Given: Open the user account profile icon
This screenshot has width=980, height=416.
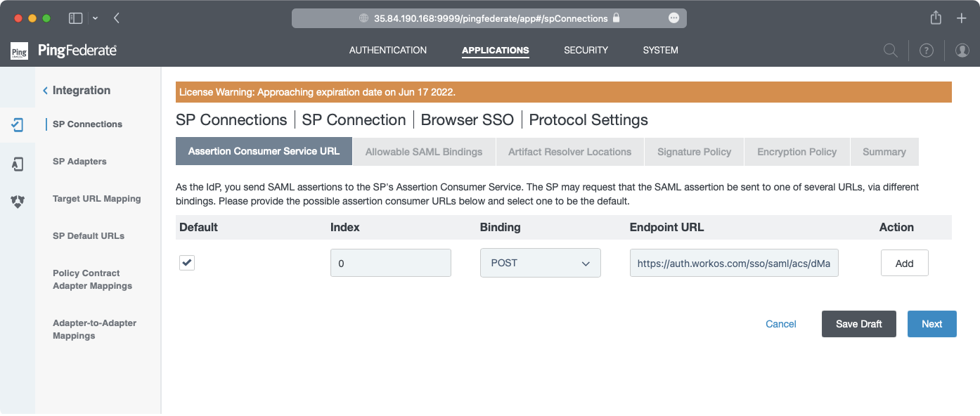Looking at the screenshot, I should tap(962, 51).
